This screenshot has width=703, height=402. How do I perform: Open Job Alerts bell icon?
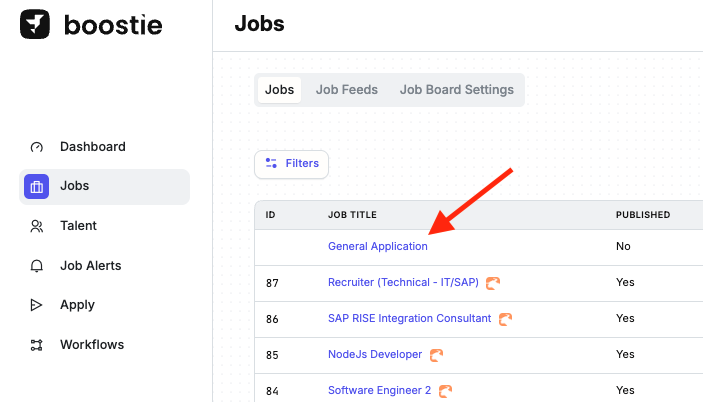click(x=36, y=266)
